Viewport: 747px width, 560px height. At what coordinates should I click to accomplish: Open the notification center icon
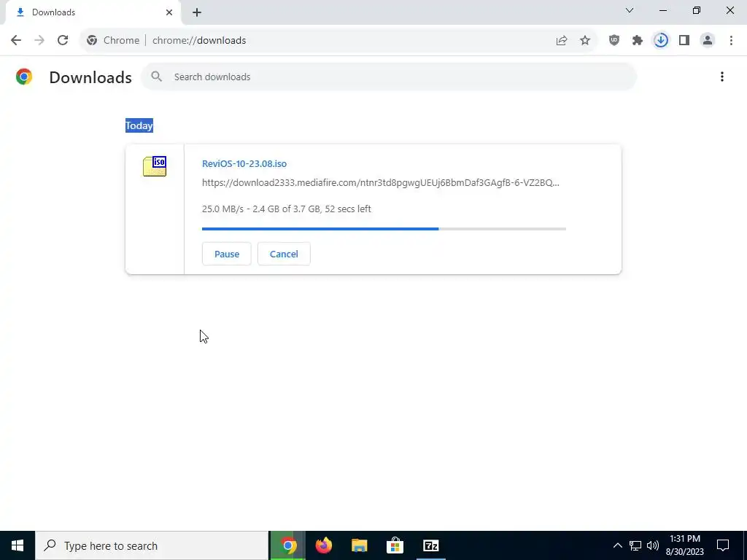tap(723, 545)
